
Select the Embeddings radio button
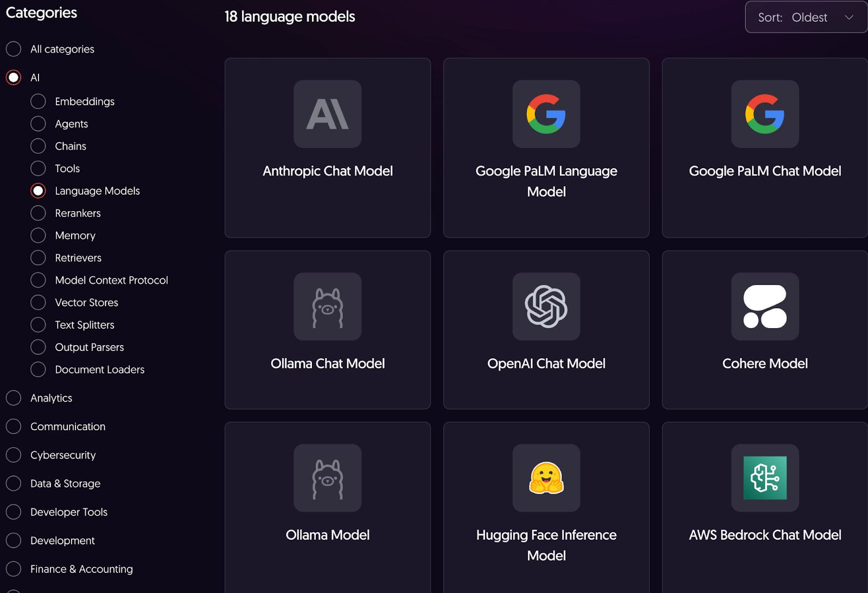pyautogui.click(x=38, y=101)
